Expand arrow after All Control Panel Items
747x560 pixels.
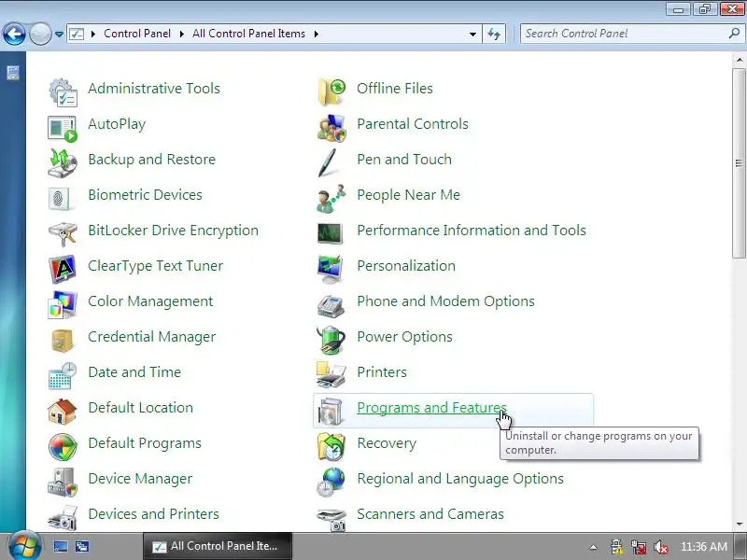(x=316, y=34)
